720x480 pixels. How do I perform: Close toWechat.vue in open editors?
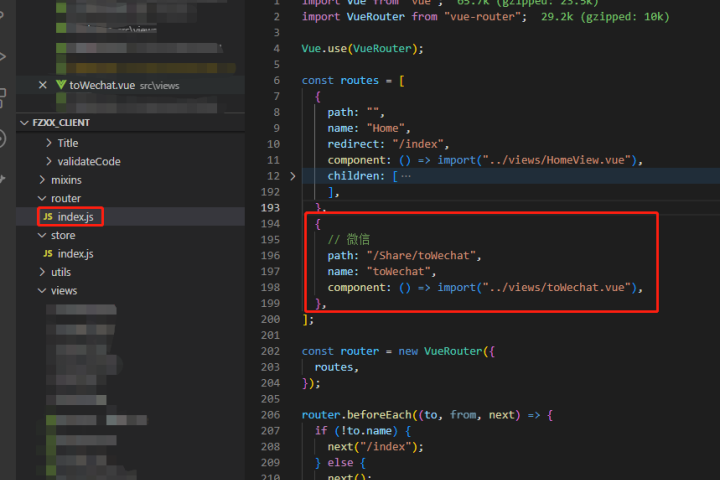point(43,85)
